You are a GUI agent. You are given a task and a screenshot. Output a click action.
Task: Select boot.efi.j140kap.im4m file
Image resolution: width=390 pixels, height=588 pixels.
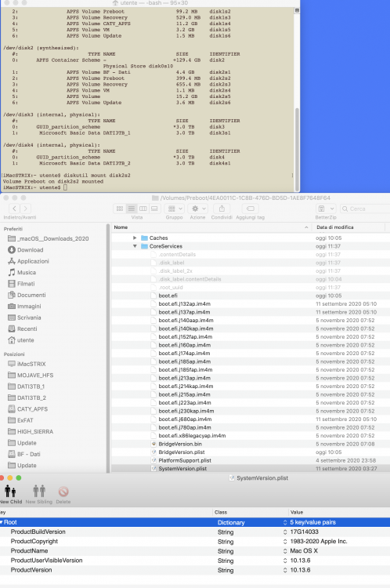(186, 328)
